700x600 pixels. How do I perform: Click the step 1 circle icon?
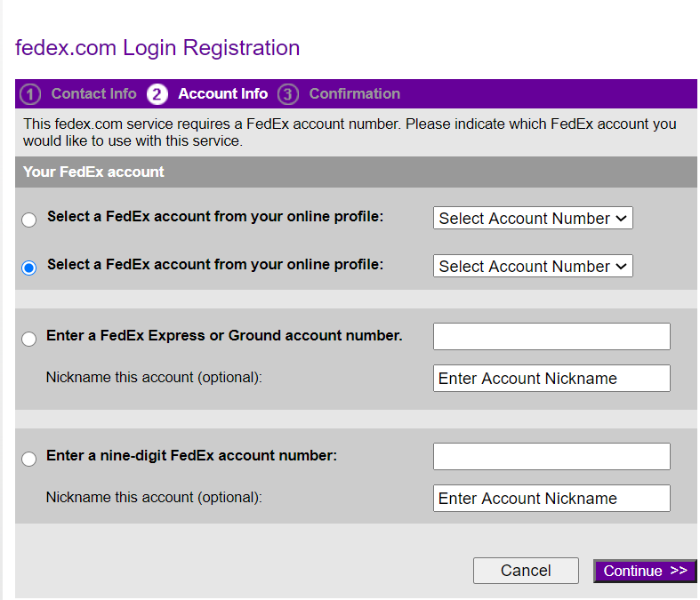pos(30,94)
